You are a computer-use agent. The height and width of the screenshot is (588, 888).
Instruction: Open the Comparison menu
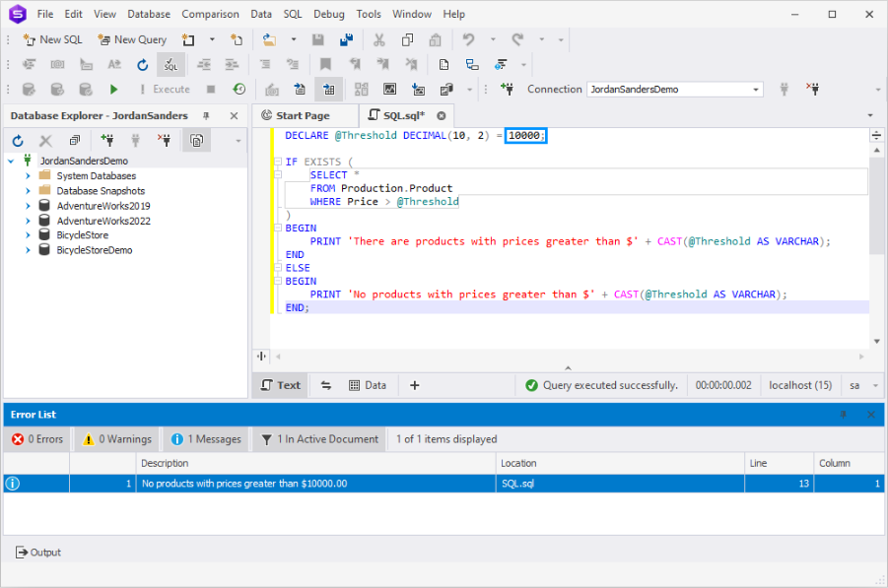point(210,14)
